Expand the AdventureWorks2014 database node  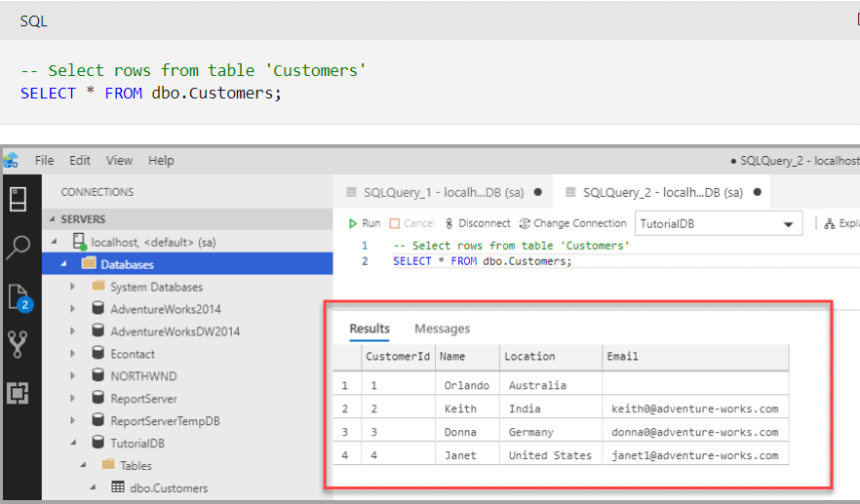pyautogui.click(x=73, y=309)
